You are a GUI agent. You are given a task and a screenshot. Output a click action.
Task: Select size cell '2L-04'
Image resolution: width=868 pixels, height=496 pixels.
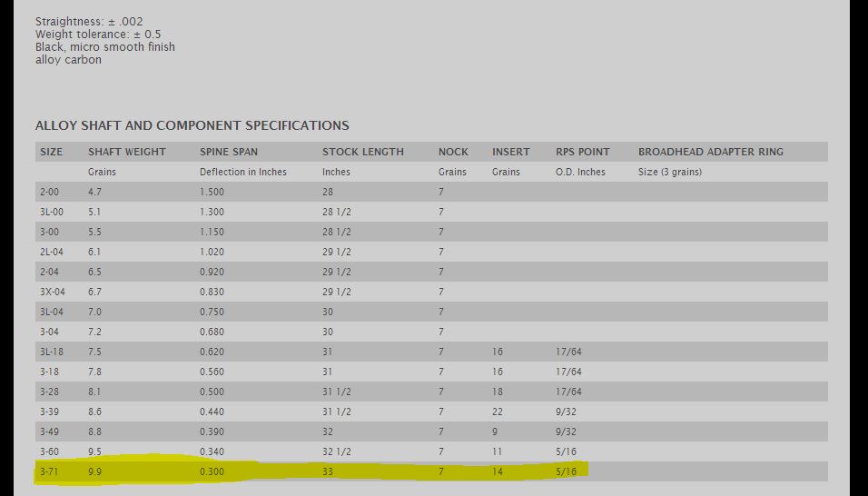(52, 252)
